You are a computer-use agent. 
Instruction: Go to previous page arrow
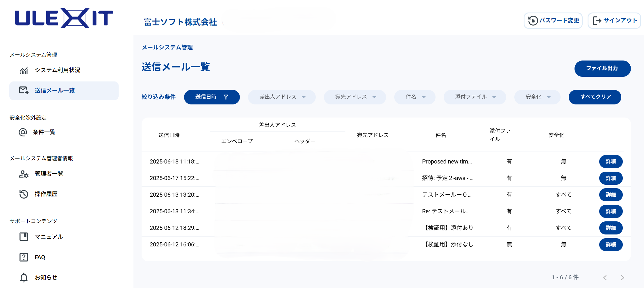coord(605,278)
